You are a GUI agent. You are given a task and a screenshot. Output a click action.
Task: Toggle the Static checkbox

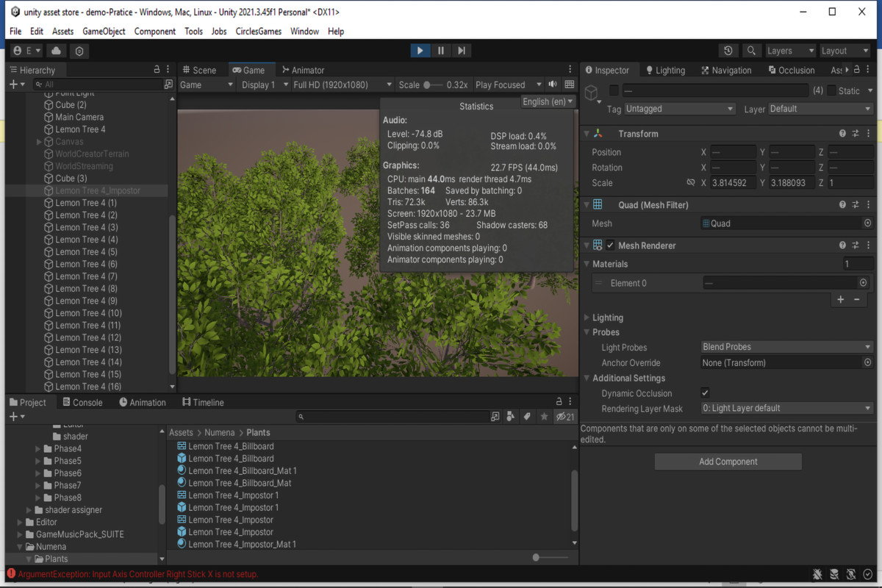click(831, 90)
